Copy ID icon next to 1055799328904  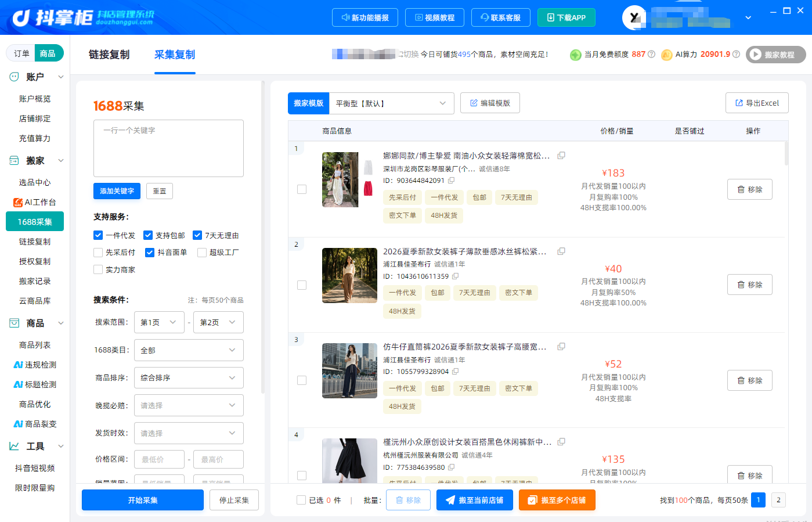tap(455, 372)
